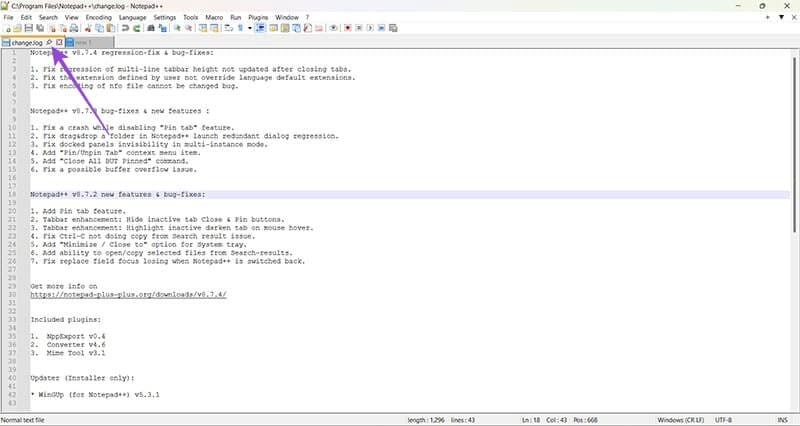
Task: Toggle Folder as Workspace icon
Action: pyautogui.click(x=319, y=28)
